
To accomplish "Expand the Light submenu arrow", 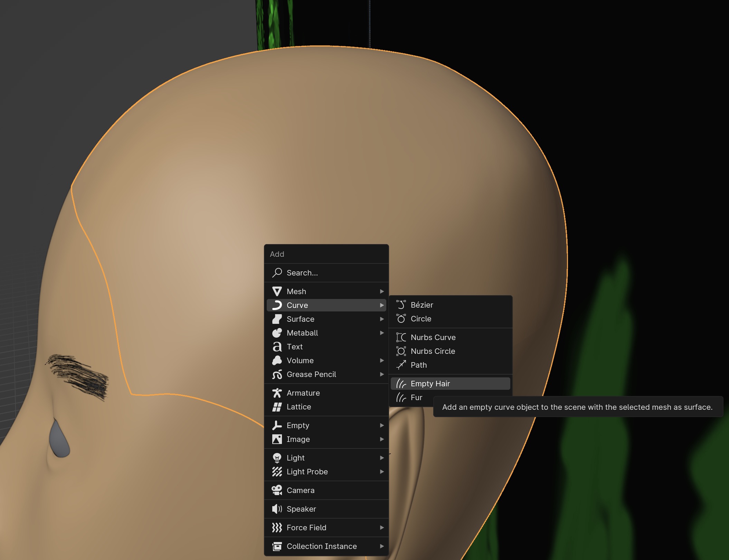I will pyautogui.click(x=382, y=458).
